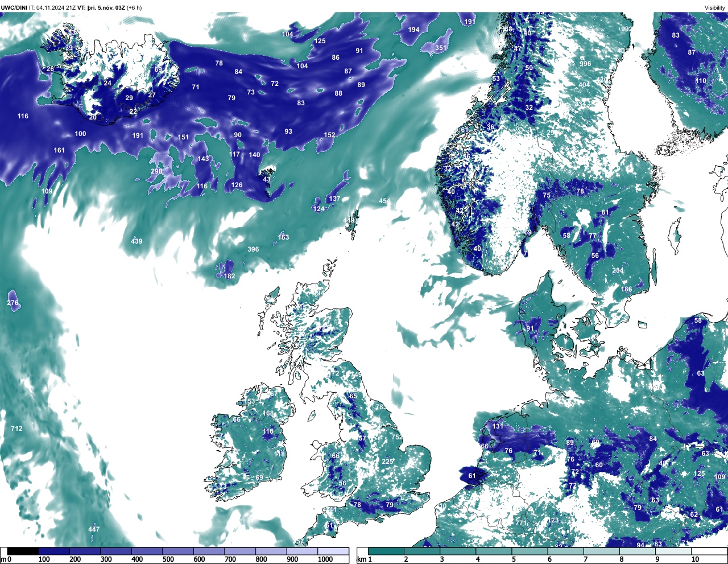This screenshot has width=728, height=564.
Task: Click the visibility value 276 on the map
Action: (x=13, y=303)
